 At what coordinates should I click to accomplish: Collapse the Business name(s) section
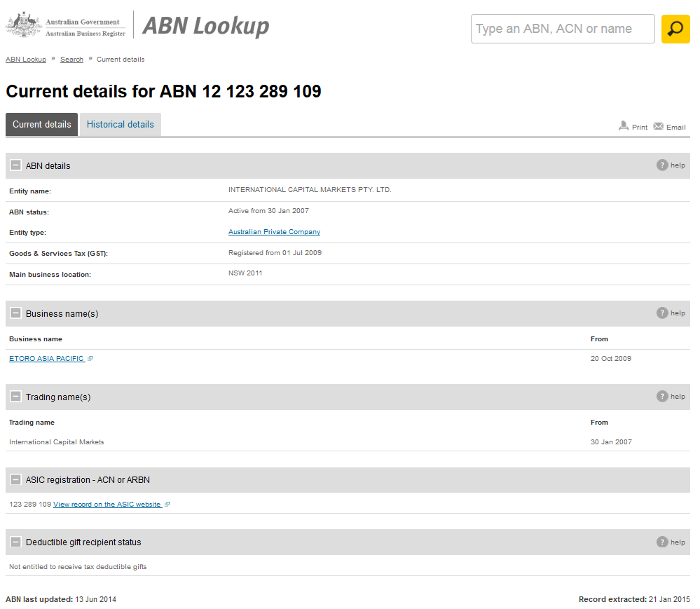15,313
